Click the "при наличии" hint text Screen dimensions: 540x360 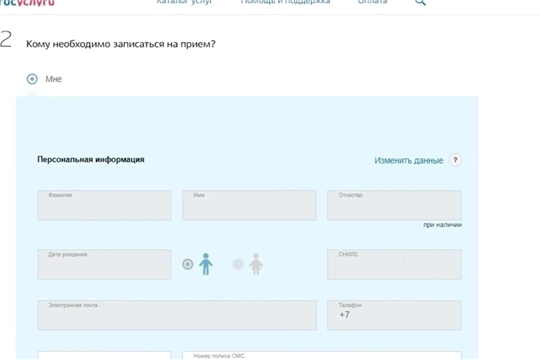pos(443,225)
